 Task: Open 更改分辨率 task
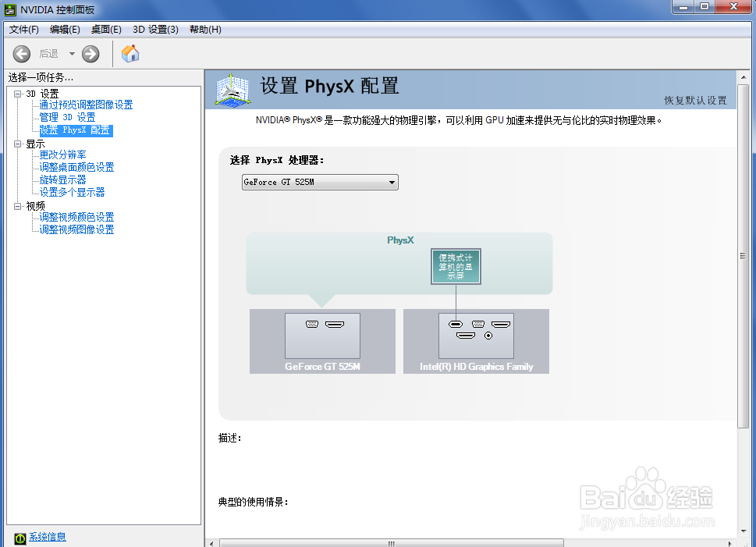(x=62, y=155)
